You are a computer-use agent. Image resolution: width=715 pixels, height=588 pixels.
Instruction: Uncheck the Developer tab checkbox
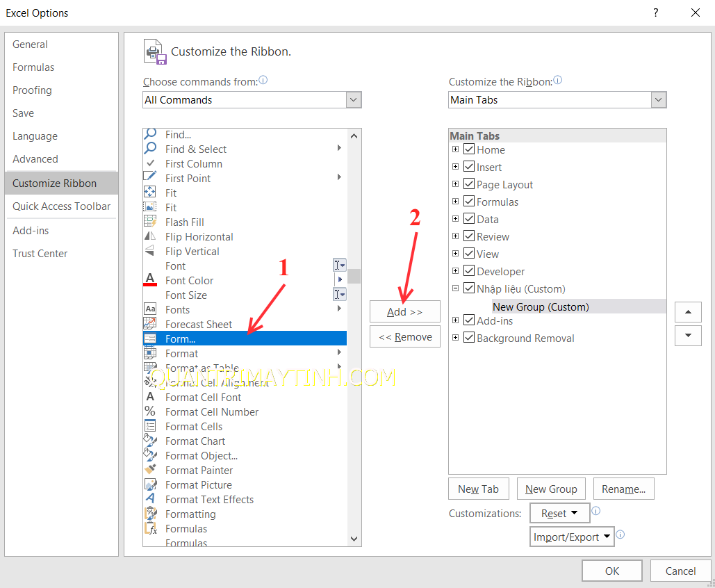pos(469,270)
